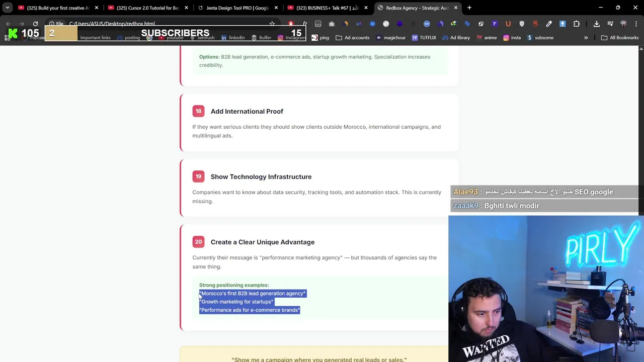644x362 pixels.
Task: Open the insta bookmark
Action: (511, 37)
